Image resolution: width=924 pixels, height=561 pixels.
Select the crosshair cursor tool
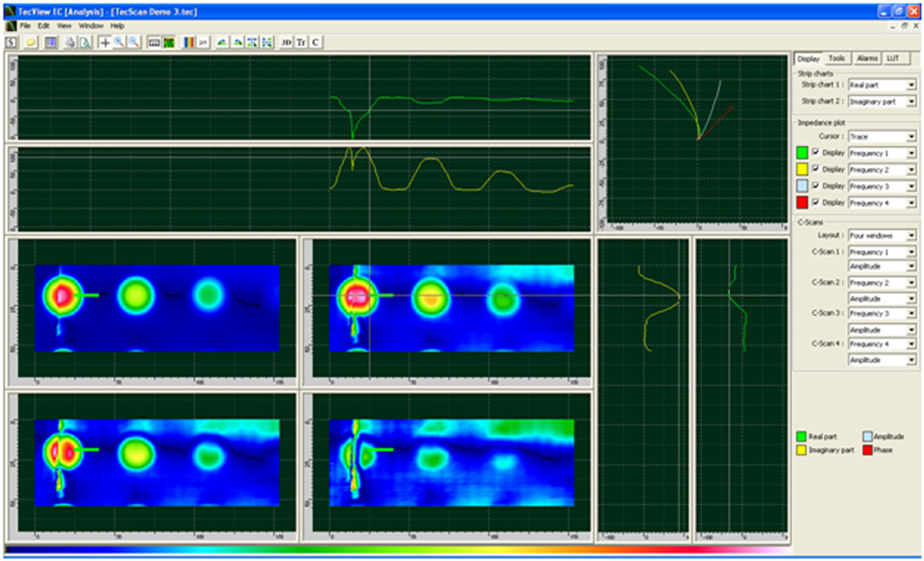[x=105, y=42]
